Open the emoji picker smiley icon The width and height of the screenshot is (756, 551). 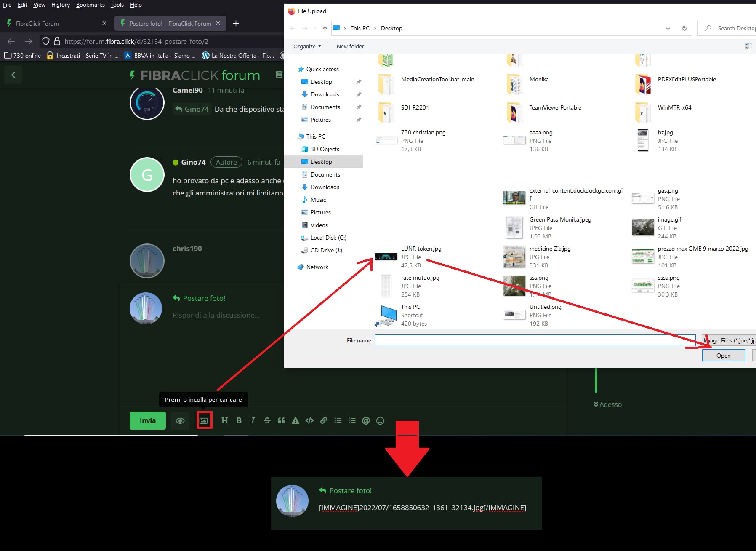point(380,420)
